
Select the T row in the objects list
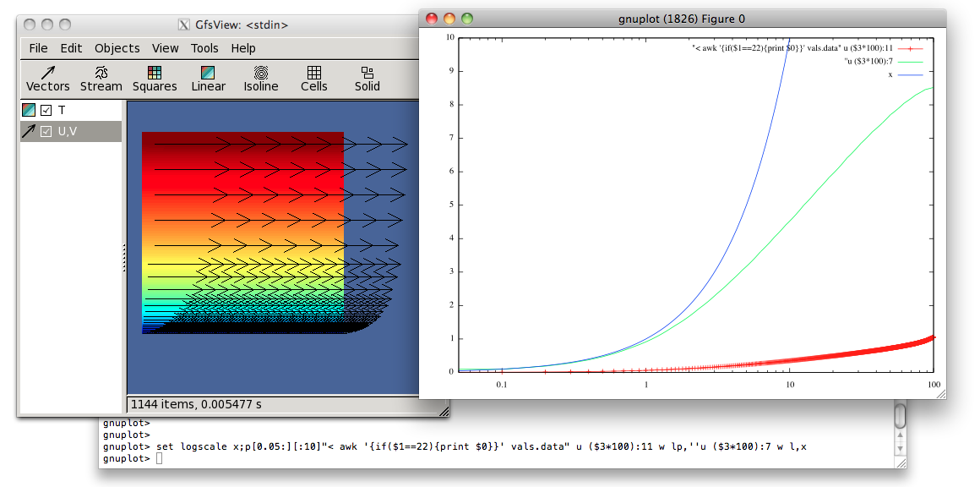tap(71, 111)
